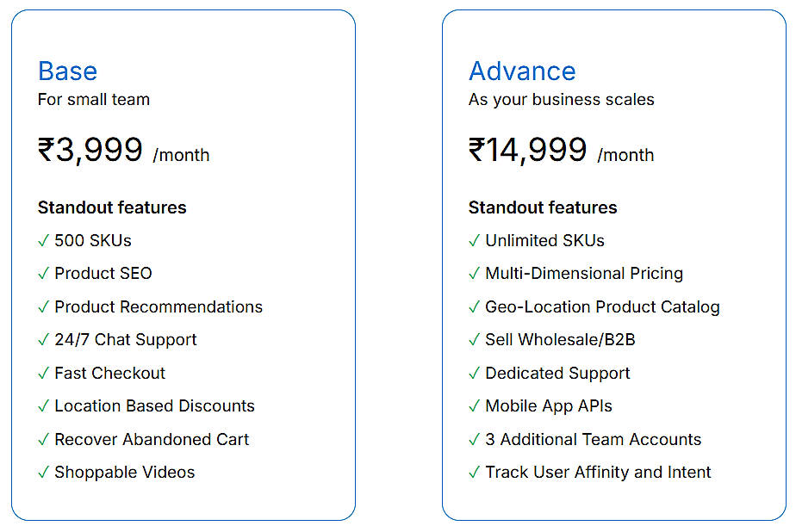The height and width of the screenshot is (532, 796).
Task: Click the ₹14,999 monthly price
Action: click(528, 151)
